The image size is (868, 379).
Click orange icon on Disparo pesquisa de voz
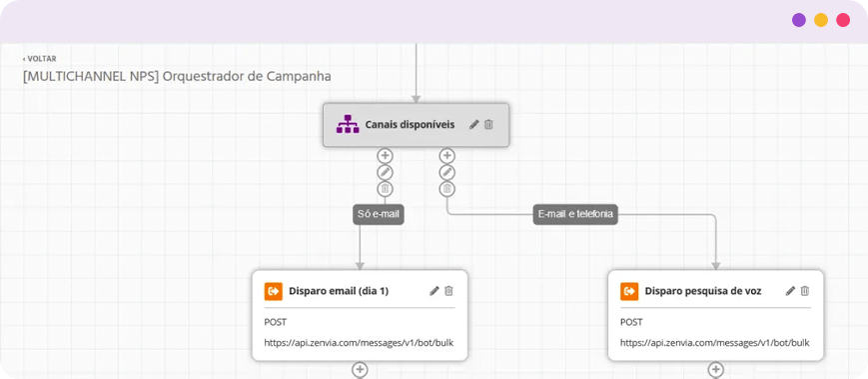(x=629, y=291)
